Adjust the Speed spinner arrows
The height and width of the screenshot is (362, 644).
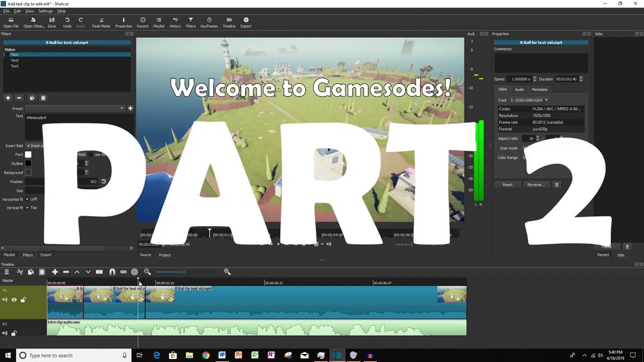click(x=534, y=79)
